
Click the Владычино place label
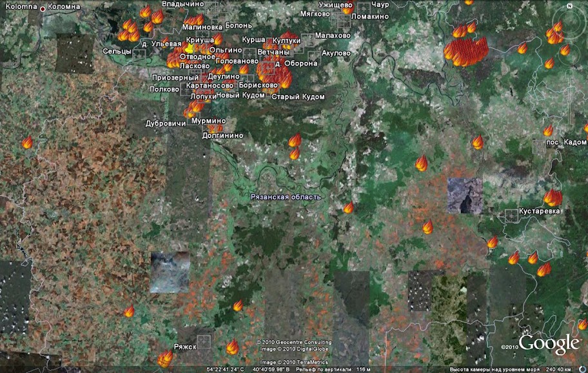(183, 4)
